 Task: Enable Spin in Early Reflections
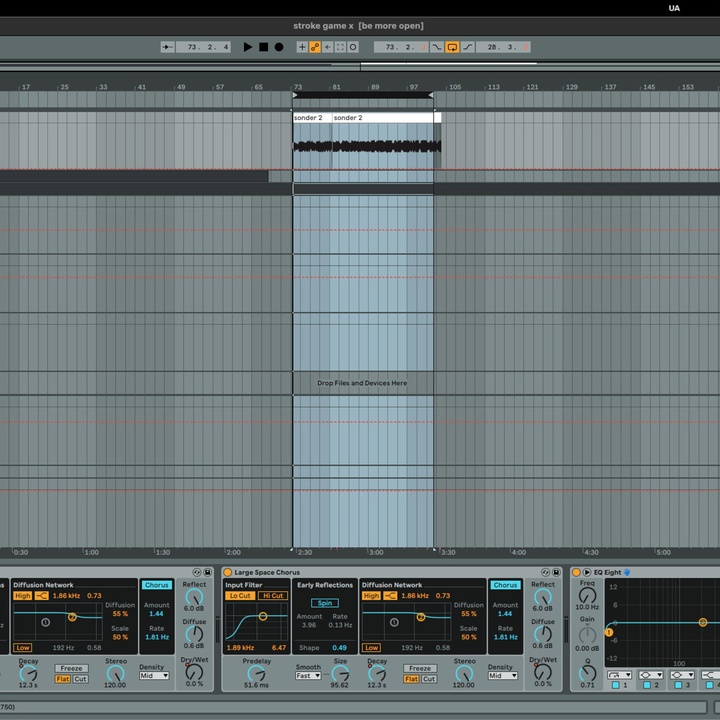click(325, 603)
